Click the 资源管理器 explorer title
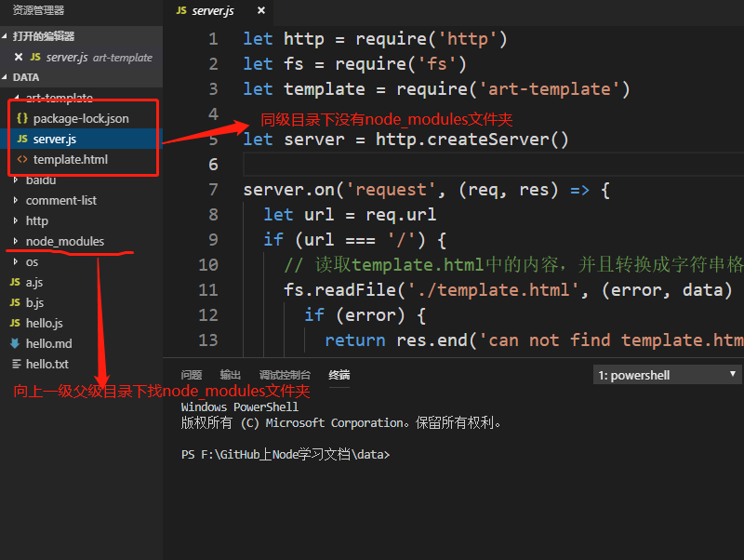Screen dimensions: 744x560 coord(38,10)
